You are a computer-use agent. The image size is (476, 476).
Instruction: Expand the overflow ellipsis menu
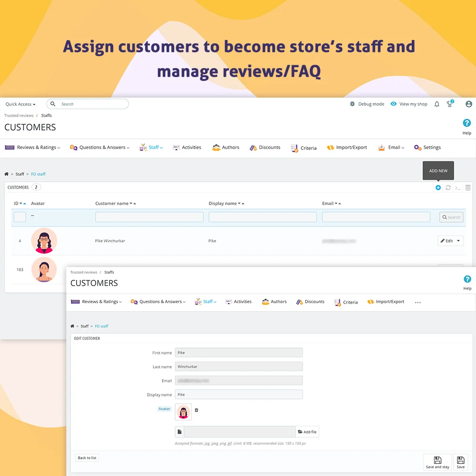click(x=417, y=302)
